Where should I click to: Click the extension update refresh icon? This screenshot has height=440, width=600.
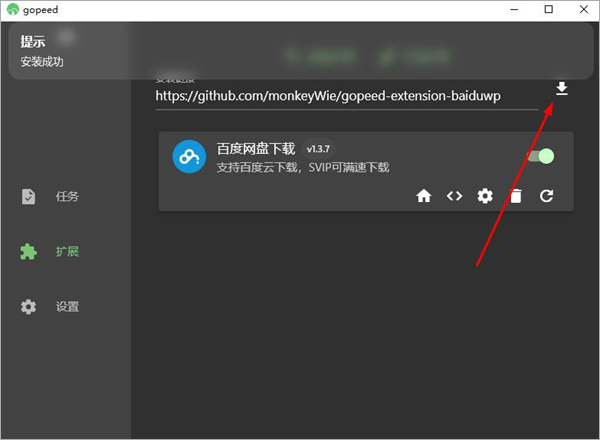click(546, 196)
